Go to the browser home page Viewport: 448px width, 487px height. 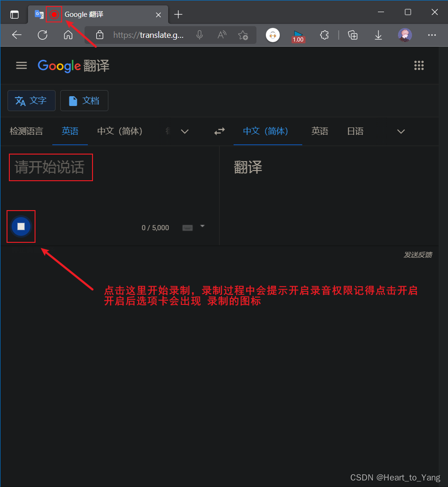tap(68, 35)
